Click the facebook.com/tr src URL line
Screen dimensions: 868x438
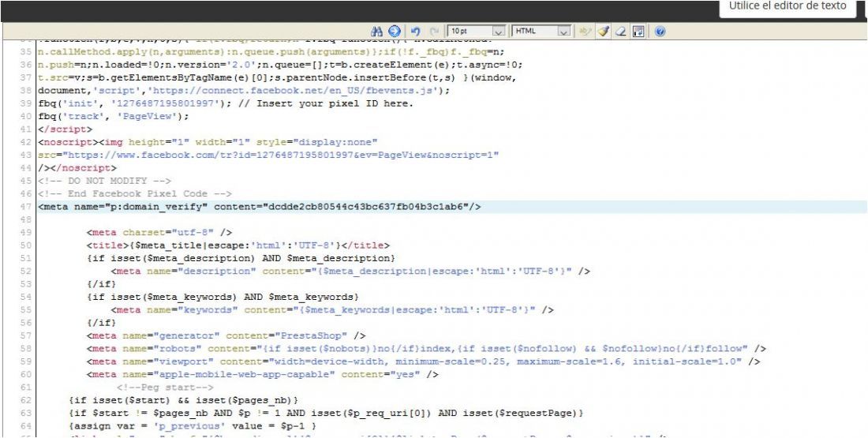268,155
